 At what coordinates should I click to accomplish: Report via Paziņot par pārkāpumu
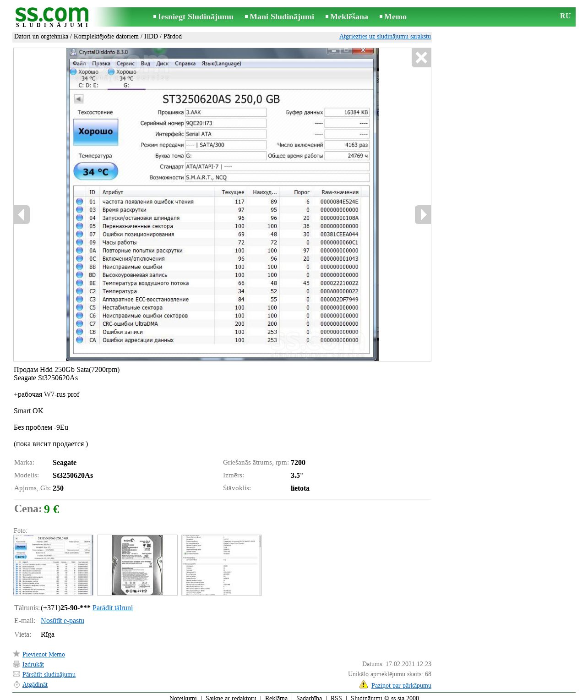pyautogui.click(x=401, y=685)
